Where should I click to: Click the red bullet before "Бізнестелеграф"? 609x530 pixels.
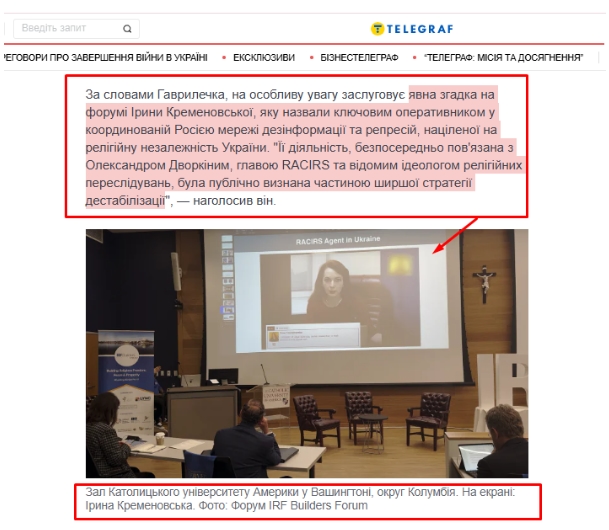coord(311,58)
